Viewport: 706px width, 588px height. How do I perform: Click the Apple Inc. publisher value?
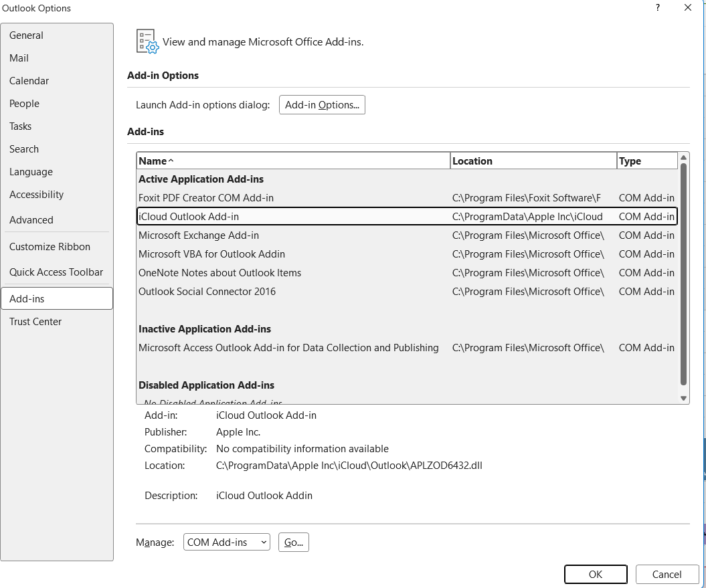238,432
